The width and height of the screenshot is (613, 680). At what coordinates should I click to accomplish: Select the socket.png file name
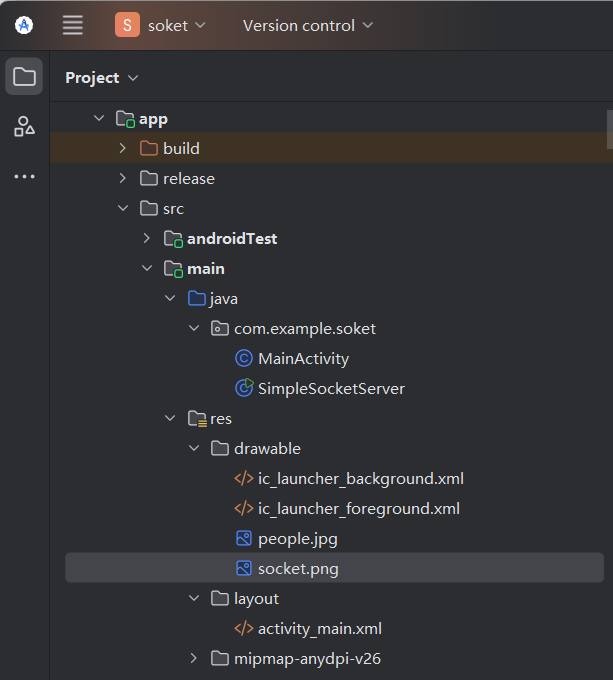(x=298, y=569)
